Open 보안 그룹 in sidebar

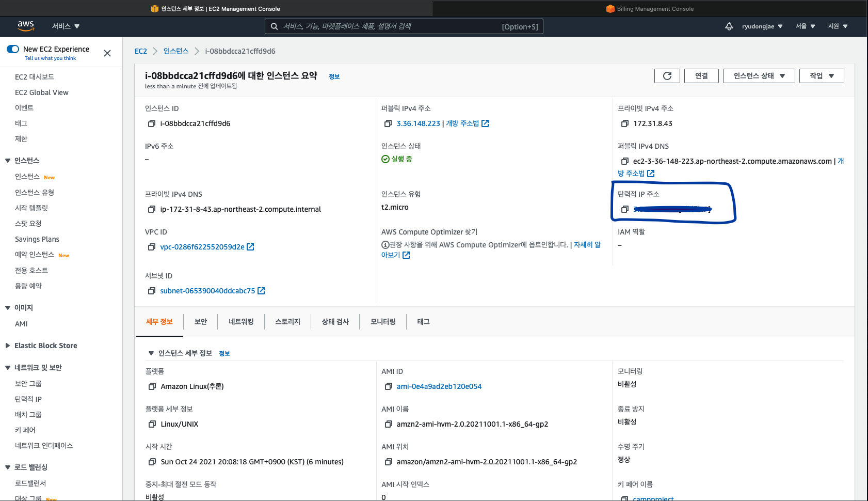pyautogui.click(x=28, y=384)
